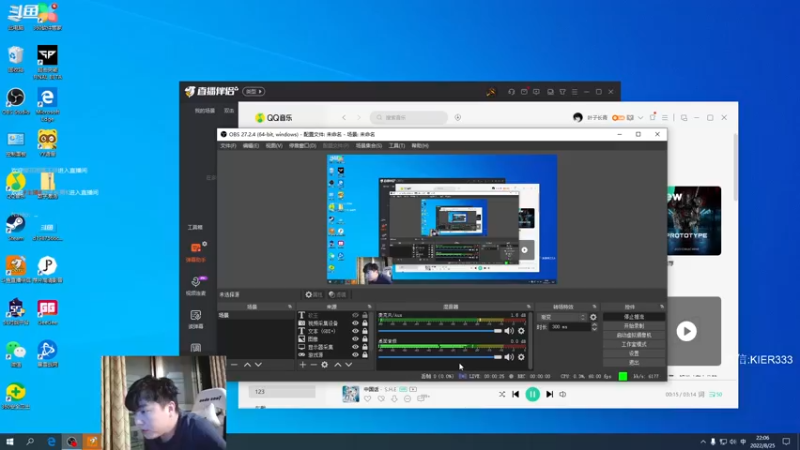
Task: Click 启动虚拟摄像机 button
Action: click(634, 335)
